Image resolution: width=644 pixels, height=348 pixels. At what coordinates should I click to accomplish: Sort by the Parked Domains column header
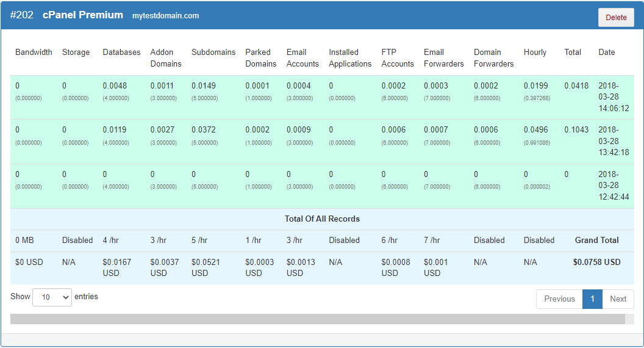261,58
